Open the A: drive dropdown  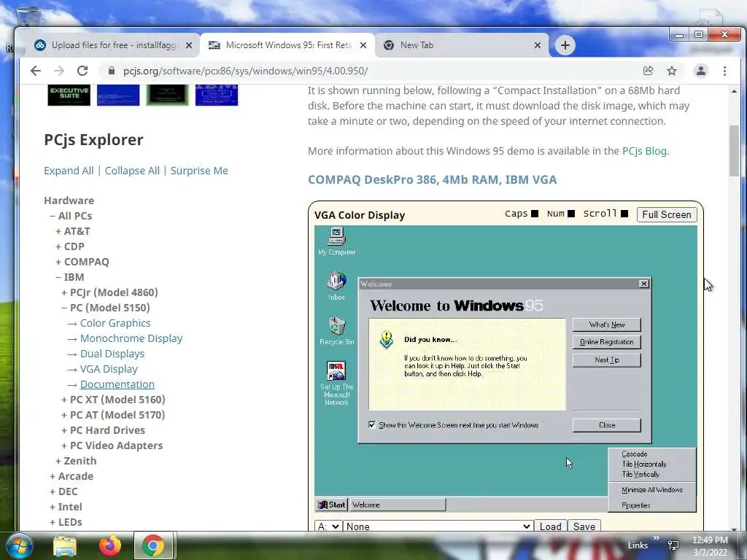(328, 526)
